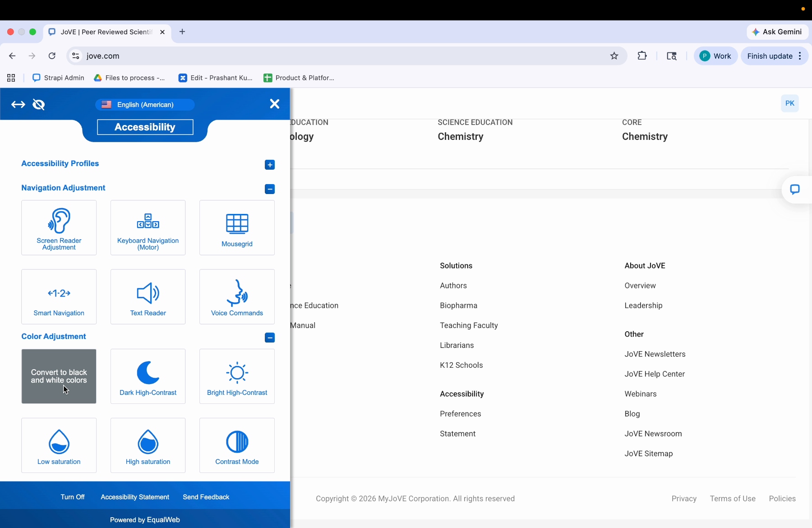Screen dimensions: 812x528
Task: Click the PK user avatar
Action: [790, 103]
